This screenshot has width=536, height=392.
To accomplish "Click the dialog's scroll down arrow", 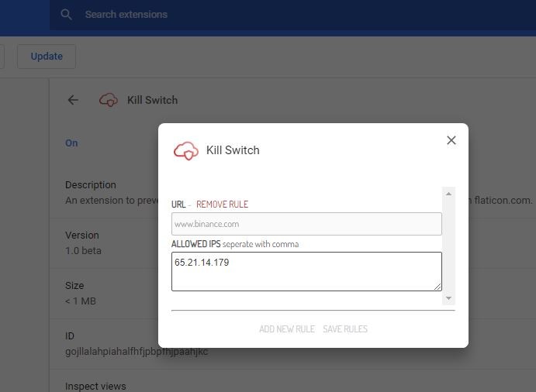I will 448,298.
